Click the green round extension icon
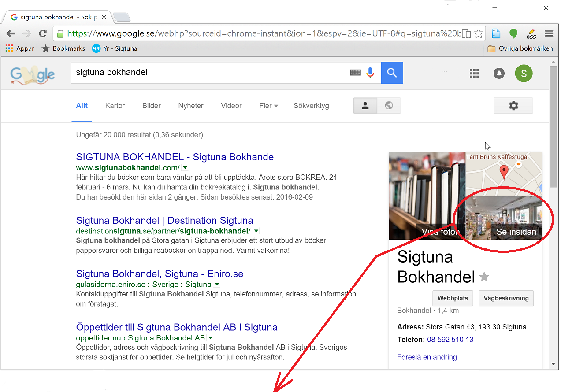 pos(513,34)
